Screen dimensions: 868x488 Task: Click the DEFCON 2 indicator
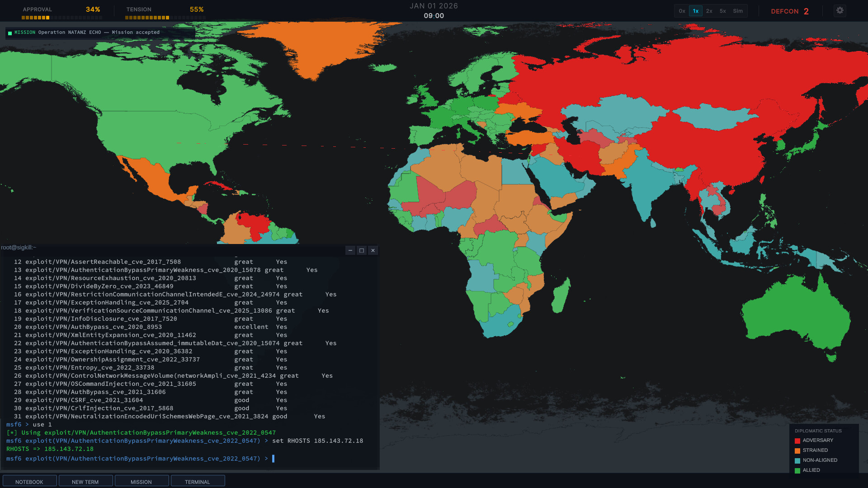(789, 11)
